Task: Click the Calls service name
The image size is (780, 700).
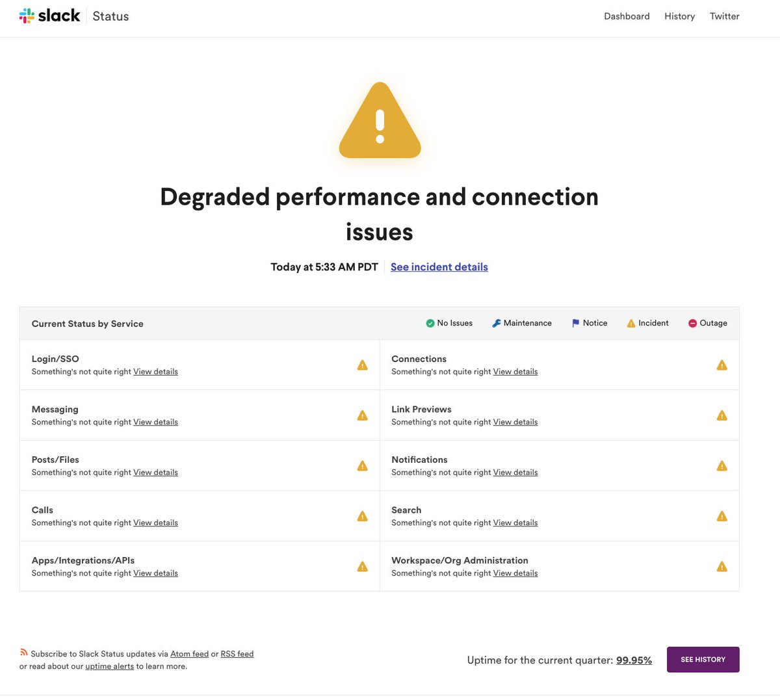Action: tap(42, 510)
